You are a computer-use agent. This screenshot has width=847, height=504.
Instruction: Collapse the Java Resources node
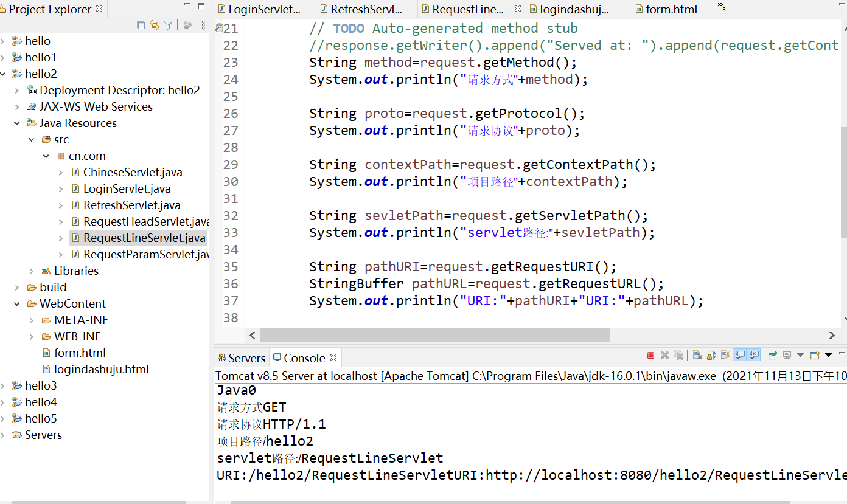click(x=17, y=123)
